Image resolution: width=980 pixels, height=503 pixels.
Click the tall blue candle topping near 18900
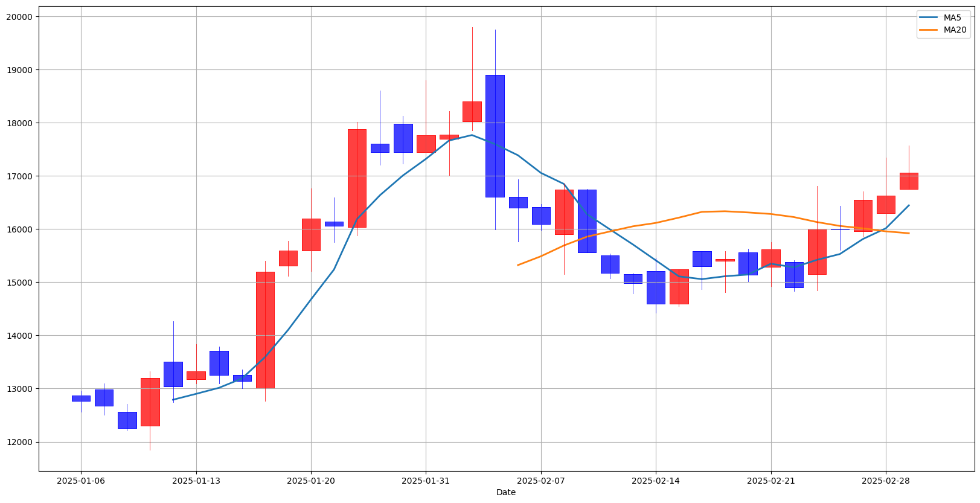coord(495,136)
